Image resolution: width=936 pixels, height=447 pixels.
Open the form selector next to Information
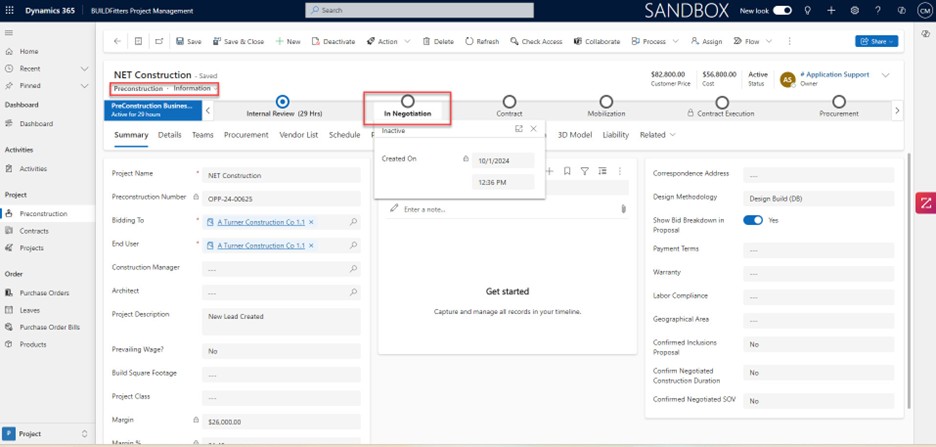click(215, 88)
